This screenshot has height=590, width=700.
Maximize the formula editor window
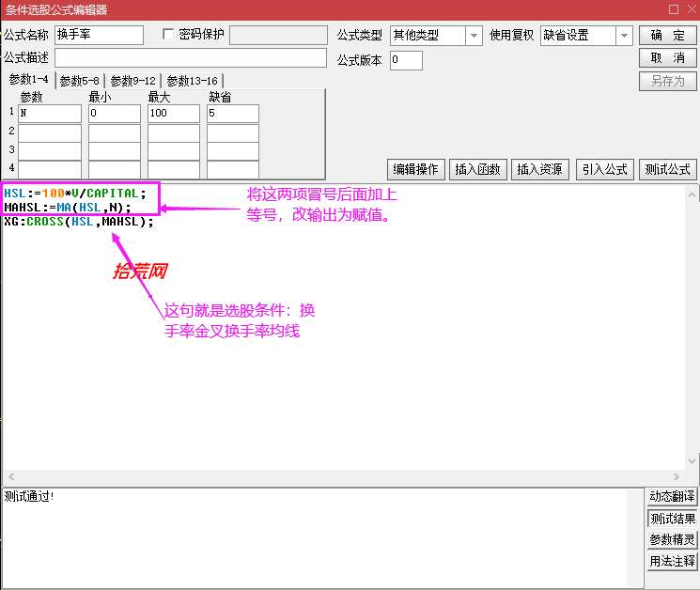tap(674, 9)
